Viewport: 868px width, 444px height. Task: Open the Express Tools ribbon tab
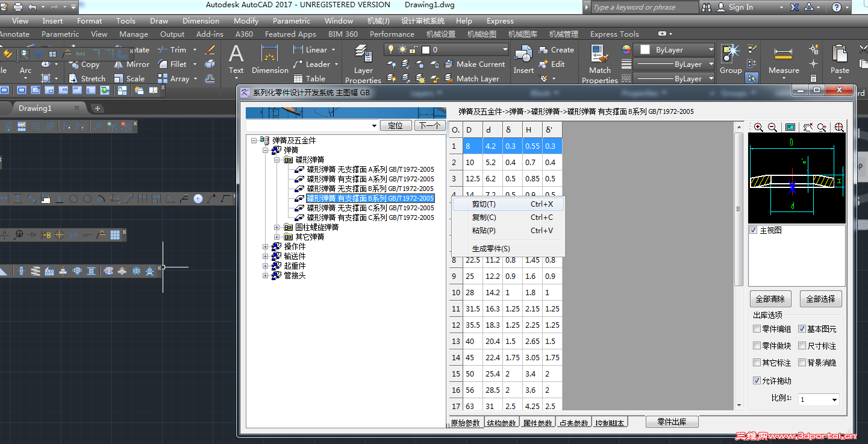tap(614, 34)
